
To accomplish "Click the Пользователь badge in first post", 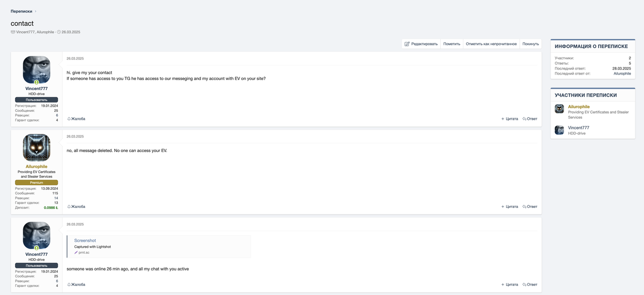I will pos(36,100).
